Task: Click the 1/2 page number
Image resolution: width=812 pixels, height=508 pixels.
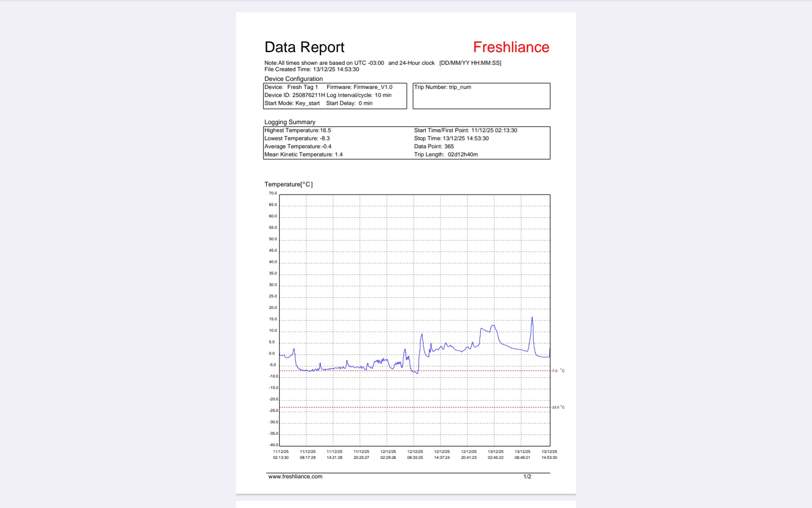Action: click(527, 476)
